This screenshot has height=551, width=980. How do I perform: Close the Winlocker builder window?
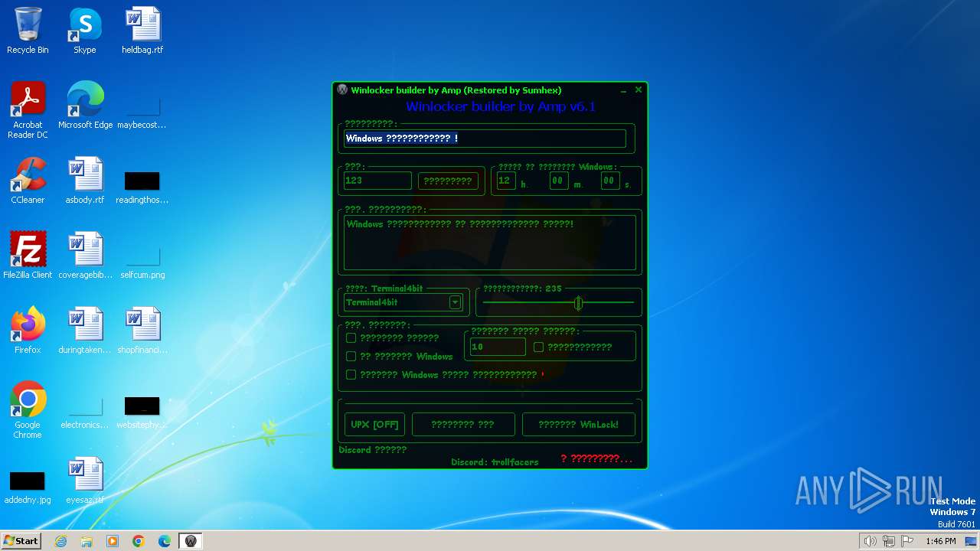(639, 90)
